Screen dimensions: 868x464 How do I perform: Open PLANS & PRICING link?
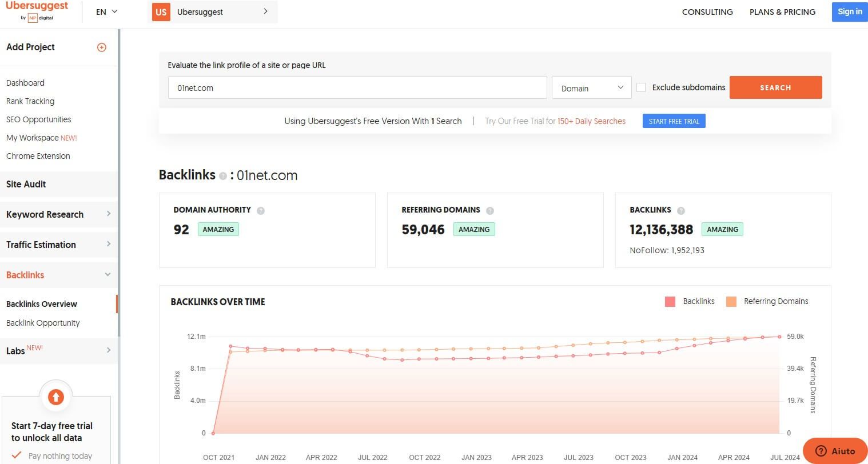pyautogui.click(x=782, y=12)
